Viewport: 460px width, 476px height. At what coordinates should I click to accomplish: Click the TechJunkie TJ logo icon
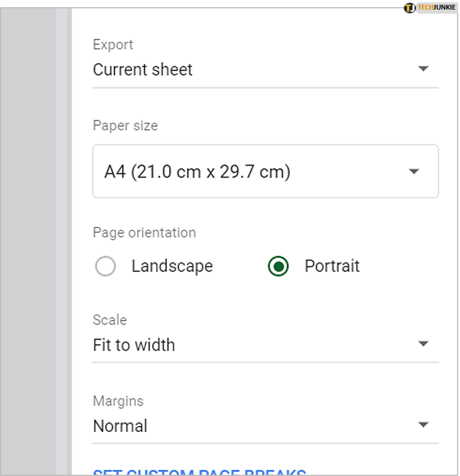[409, 8]
